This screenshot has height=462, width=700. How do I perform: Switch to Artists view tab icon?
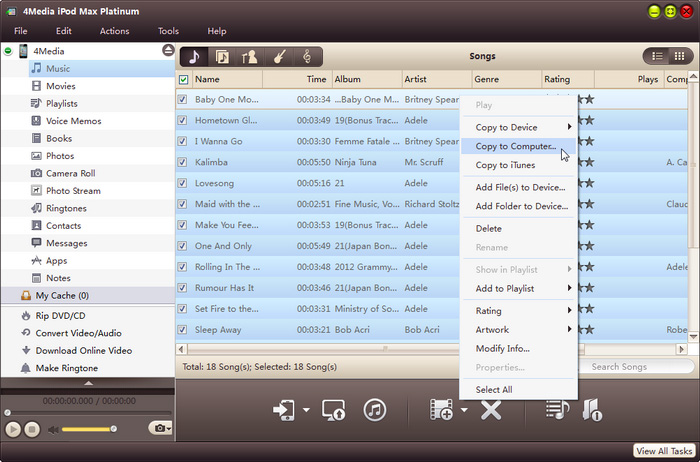point(250,57)
